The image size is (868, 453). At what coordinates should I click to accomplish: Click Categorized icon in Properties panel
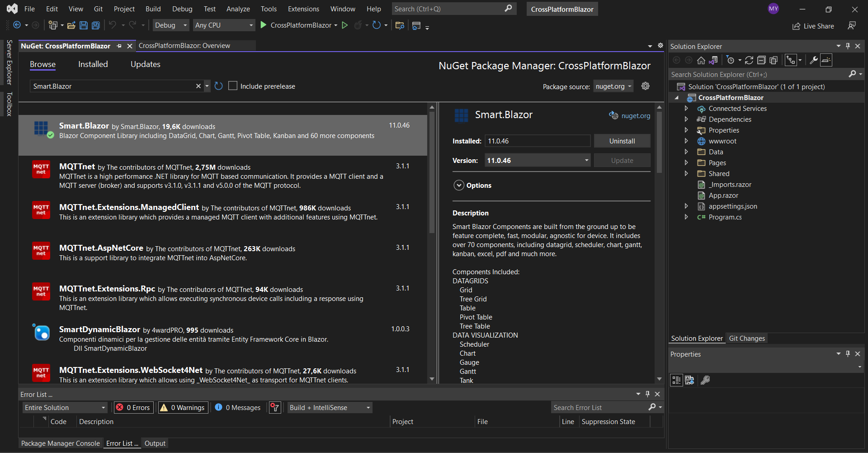click(676, 380)
